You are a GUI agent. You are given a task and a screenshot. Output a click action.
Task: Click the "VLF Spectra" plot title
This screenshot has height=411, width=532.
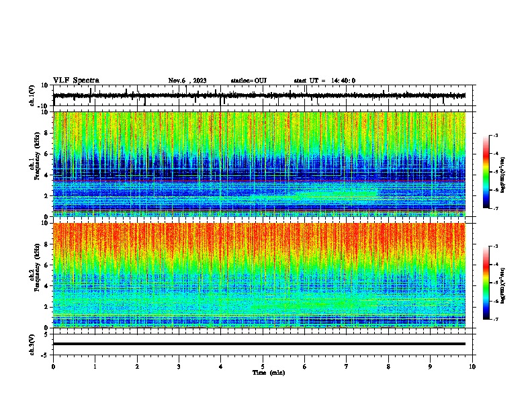76,81
